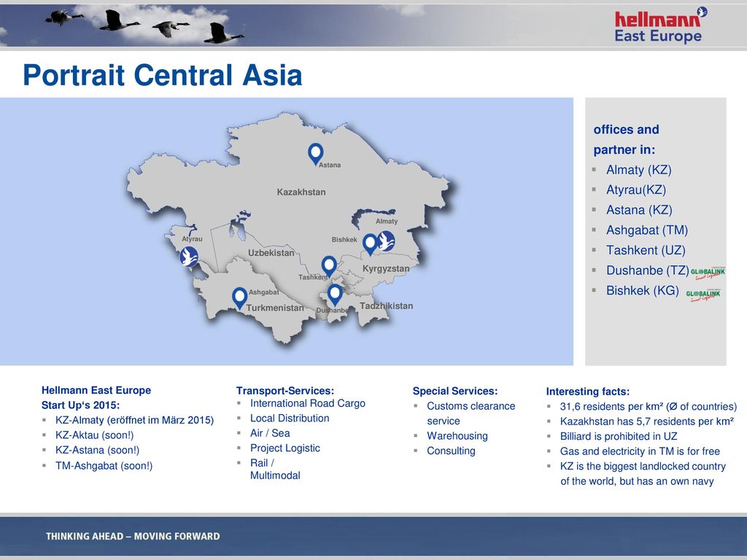Click 'Kazakhstan has 5,7 residents per km²'

tap(647, 421)
